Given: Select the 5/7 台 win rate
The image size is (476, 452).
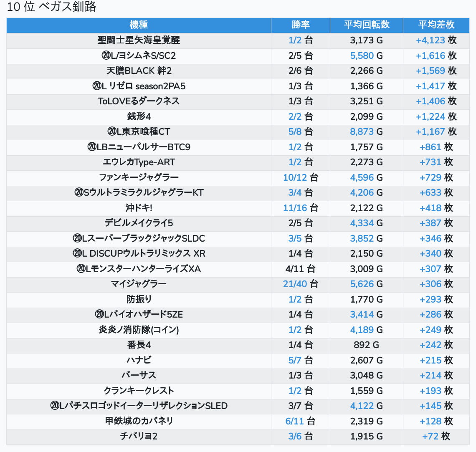Looking at the screenshot, I should tap(301, 360).
